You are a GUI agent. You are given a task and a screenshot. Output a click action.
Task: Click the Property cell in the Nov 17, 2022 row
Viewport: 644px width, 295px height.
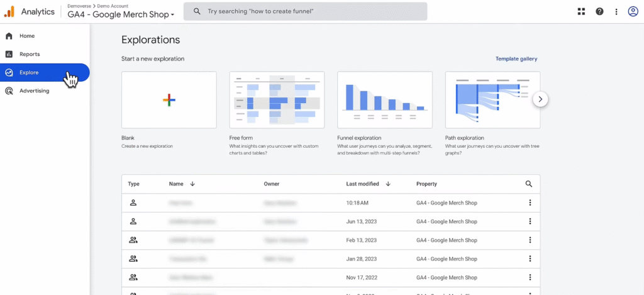click(447, 278)
